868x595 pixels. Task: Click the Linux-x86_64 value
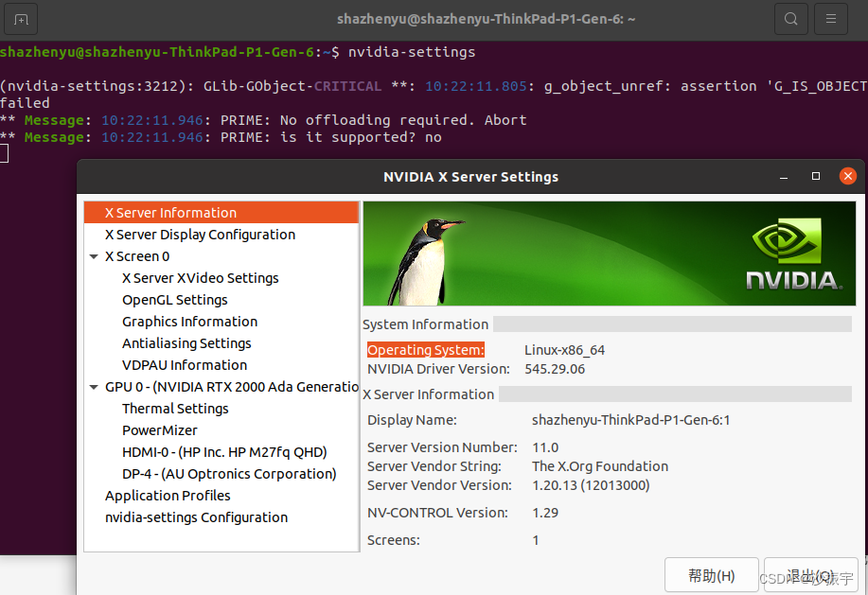pos(565,350)
